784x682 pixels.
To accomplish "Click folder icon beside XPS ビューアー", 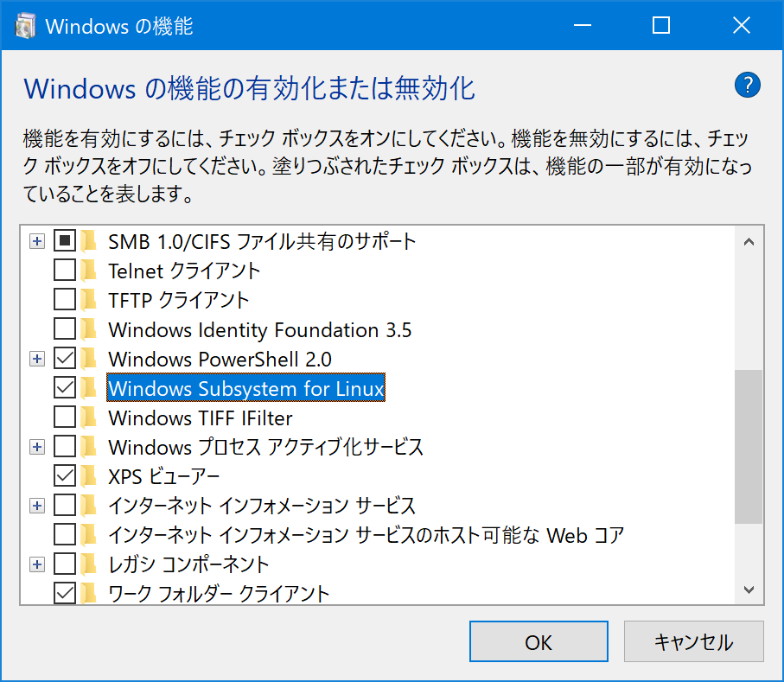I will click(x=88, y=476).
